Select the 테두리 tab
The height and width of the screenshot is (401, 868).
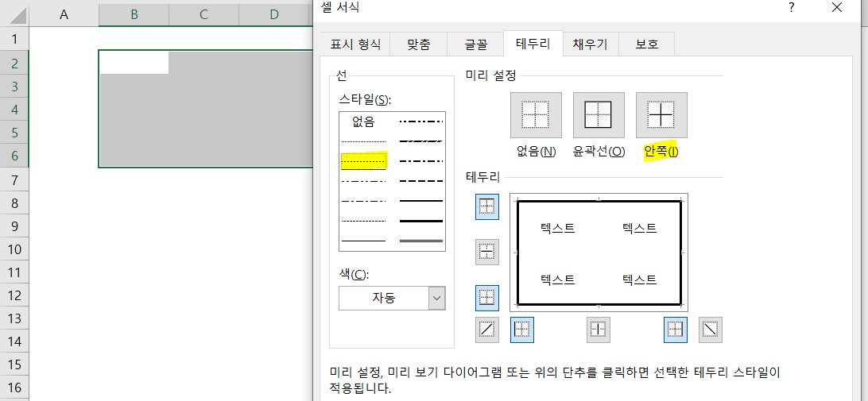pos(533,43)
